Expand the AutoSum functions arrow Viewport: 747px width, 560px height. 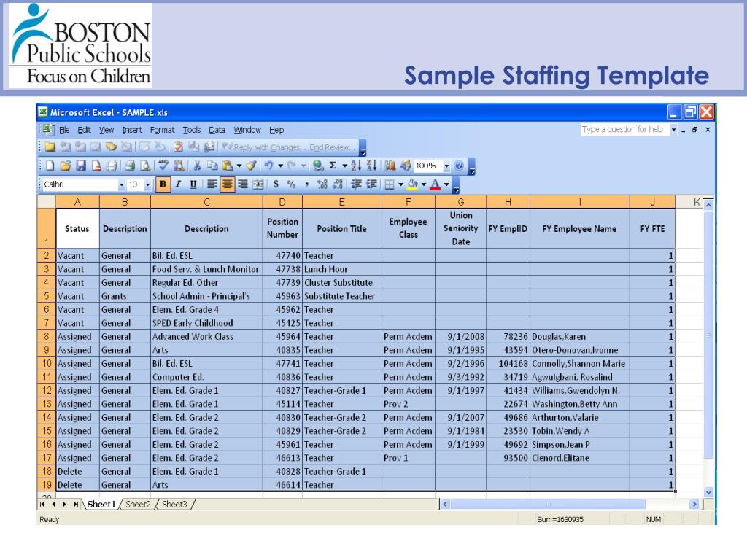pos(344,166)
